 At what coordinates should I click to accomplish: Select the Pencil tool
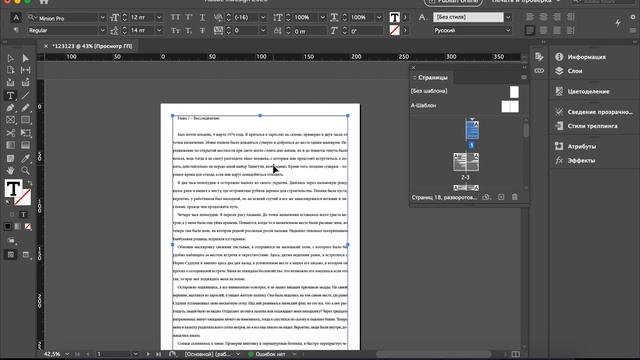tap(25, 108)
